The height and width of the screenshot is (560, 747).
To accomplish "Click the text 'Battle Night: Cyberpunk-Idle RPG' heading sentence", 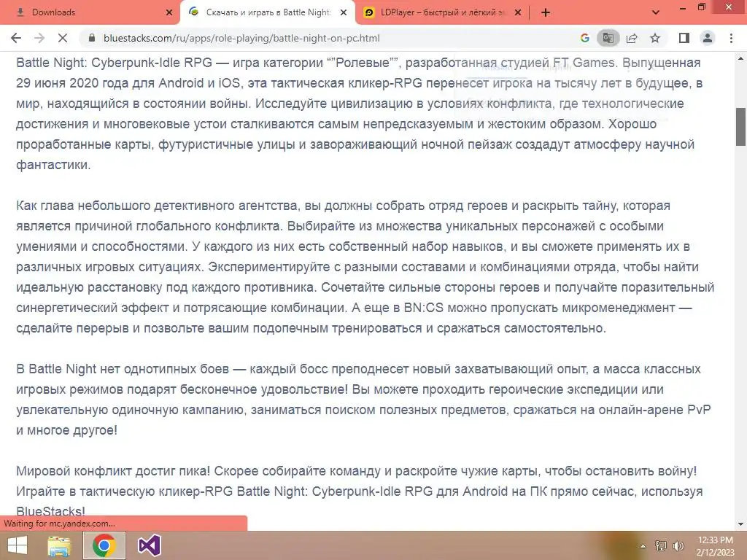I will pos(113,63).
